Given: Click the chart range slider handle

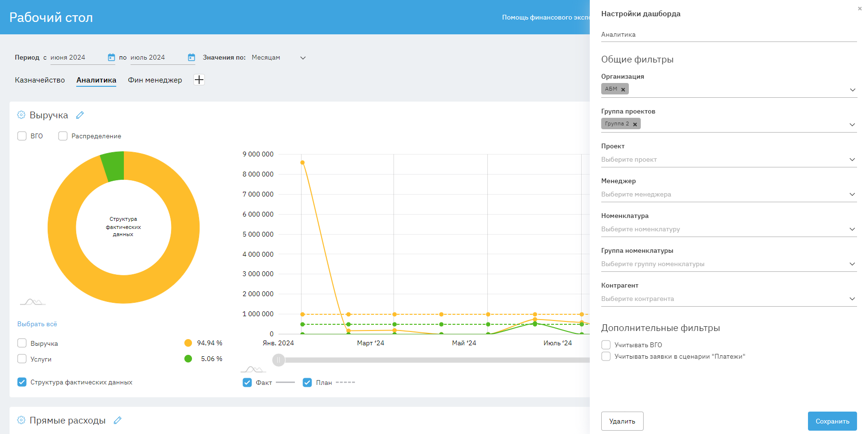Looking at the screenshot, I should pos(279,360).
